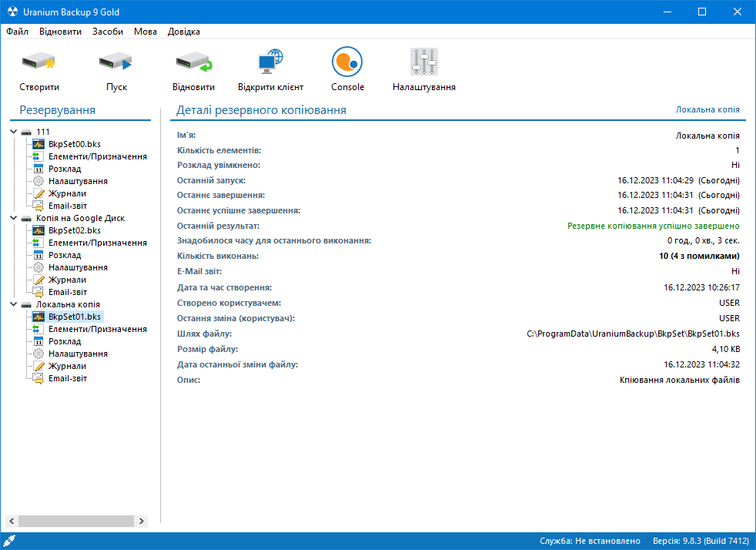
Task: Click the BkpSet02.bks file icon
Action: click(38, 230)
